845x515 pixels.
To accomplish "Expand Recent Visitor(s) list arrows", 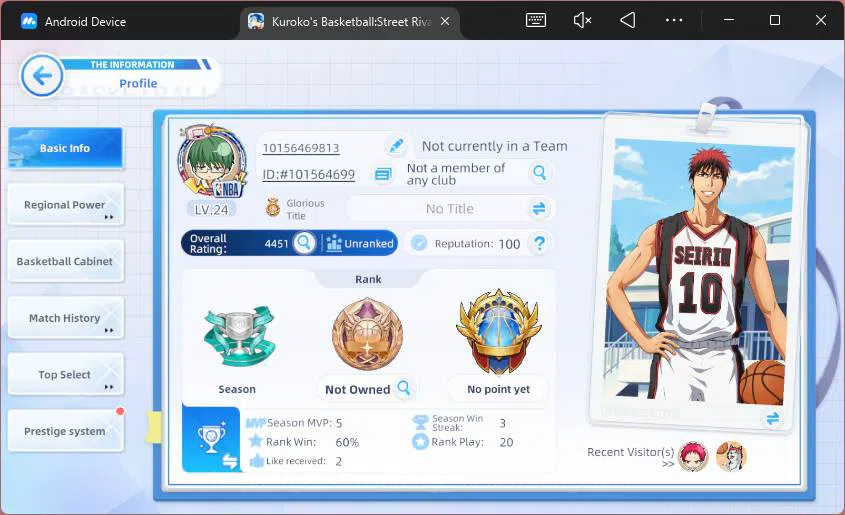I will (x=668, y=463).
